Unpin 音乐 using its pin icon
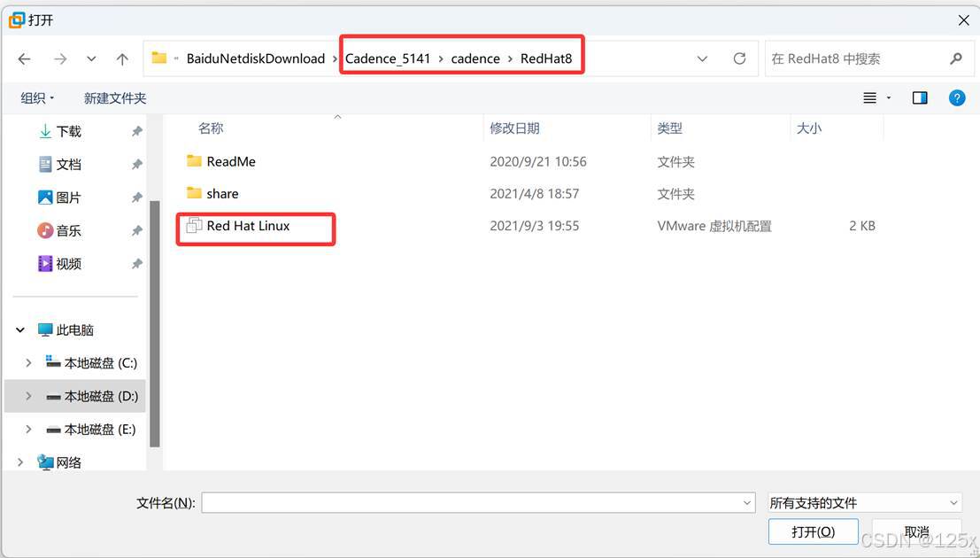The image size is (980, 558). coord(137,231)
